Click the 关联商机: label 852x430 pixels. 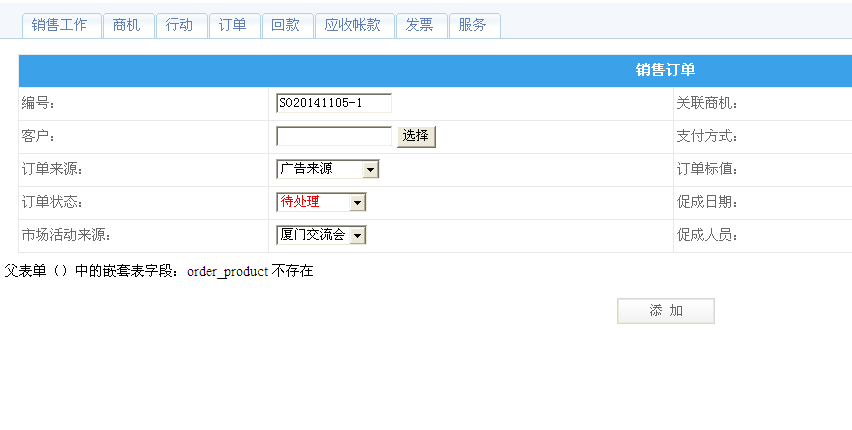coord(707,103)
